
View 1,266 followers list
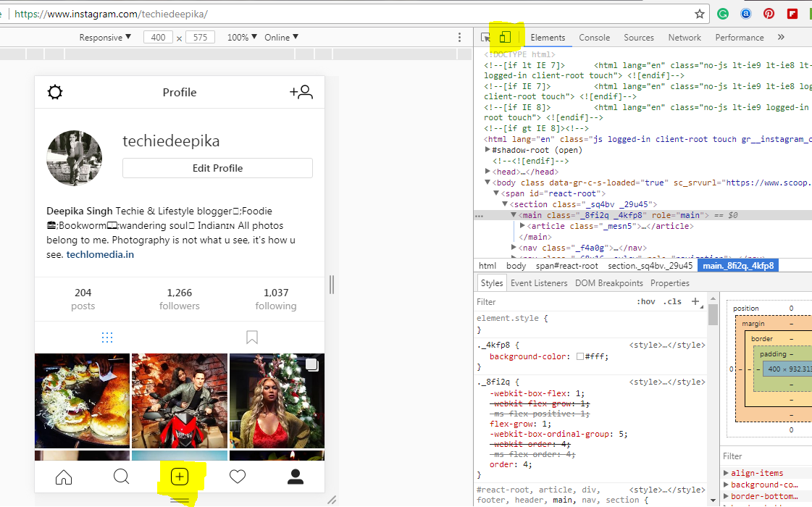click(x=179, y=299)
